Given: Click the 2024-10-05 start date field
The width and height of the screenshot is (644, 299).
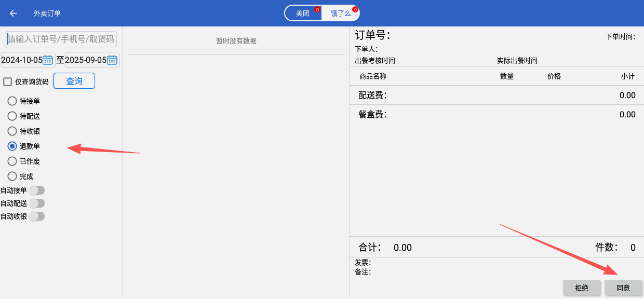Looking at the screenshot, I should 22,60.
